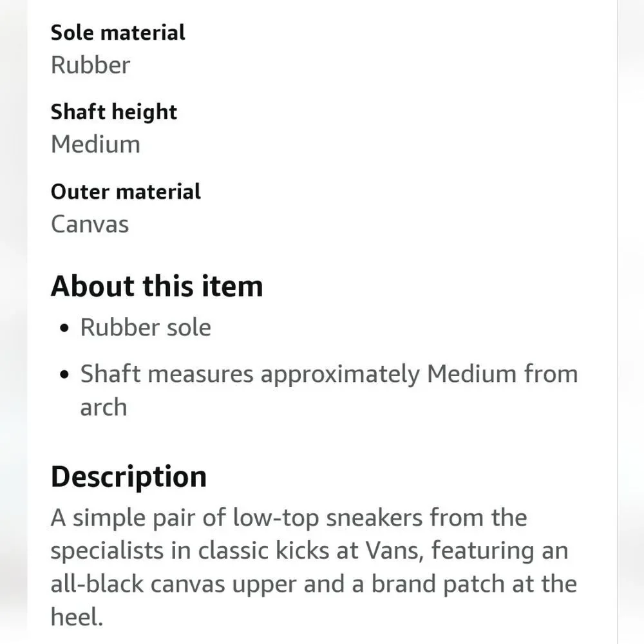Click the all-black canvas upper line

[x=314, y=584]
